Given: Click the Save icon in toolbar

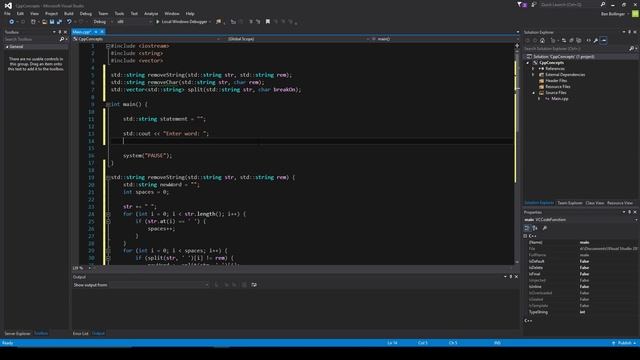Looking at the screenshot, I should [52, 22].
